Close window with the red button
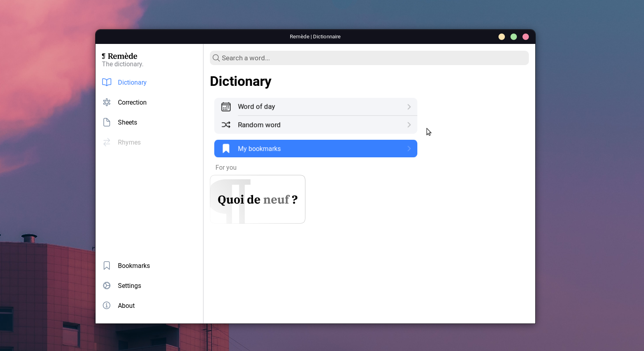This screenshot has height=351, width=644. [x=526, y=37]
